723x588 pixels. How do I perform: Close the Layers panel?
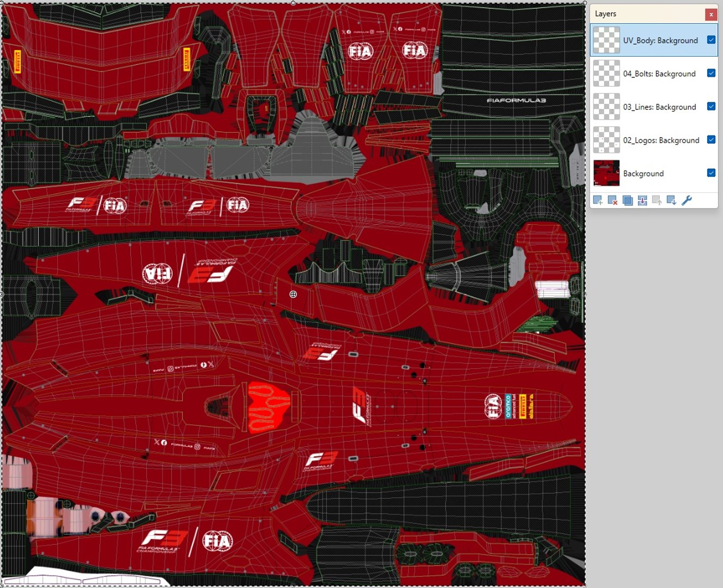711,14
